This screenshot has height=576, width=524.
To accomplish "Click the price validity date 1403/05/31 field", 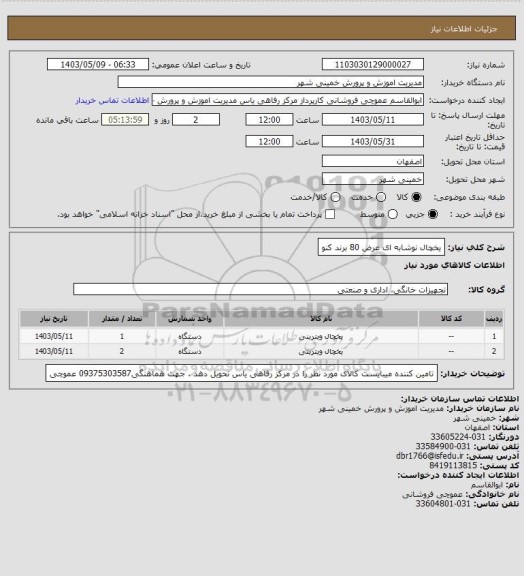I will tap(373, 141).
